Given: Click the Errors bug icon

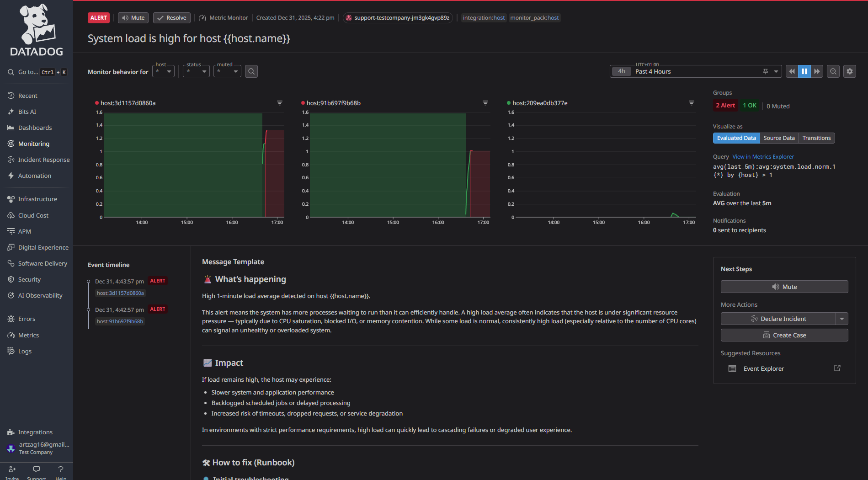Looking at the screenshot, I should point(11,319).
